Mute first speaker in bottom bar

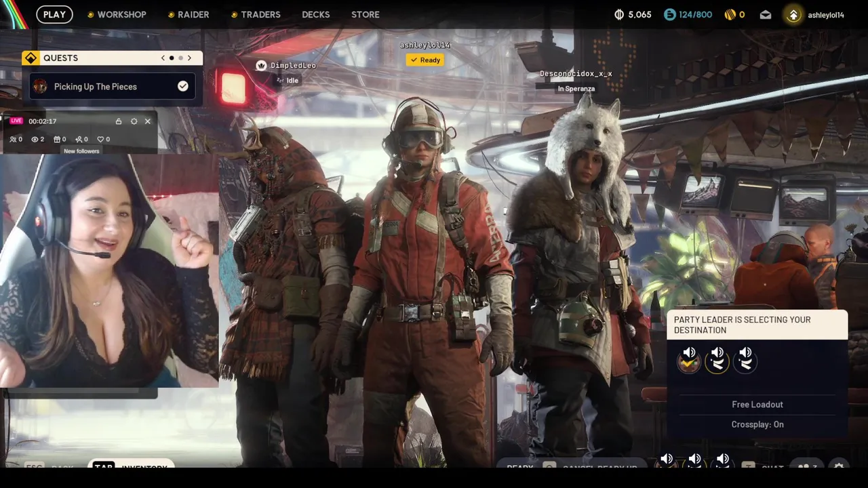pyautogui.click(x=667, y=459)
